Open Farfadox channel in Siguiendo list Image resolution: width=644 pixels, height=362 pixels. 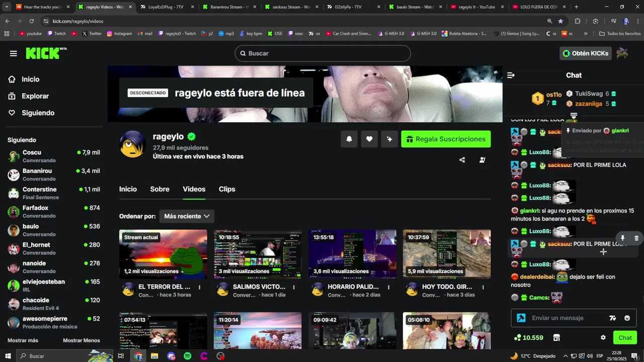tap(54, 212)
